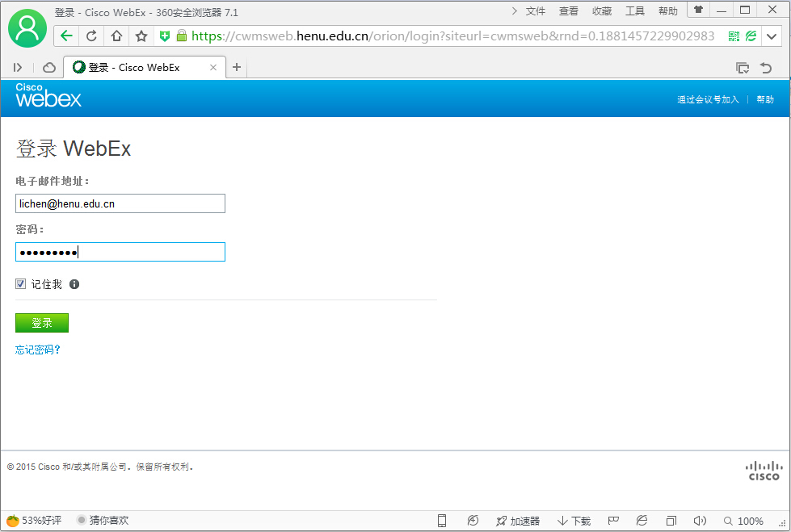Bookmark page with the star icon
The height and width of the screenshot is (532, 791).
(x=141, y=36)
